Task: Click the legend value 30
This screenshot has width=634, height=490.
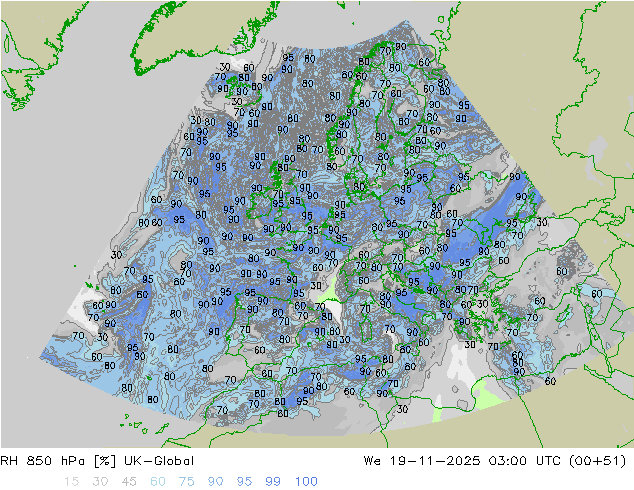Action: click(100, 481)
